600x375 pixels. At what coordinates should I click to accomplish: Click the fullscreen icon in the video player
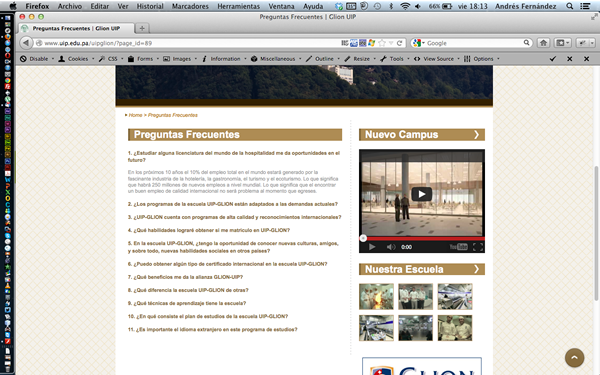tap(478, 247)
